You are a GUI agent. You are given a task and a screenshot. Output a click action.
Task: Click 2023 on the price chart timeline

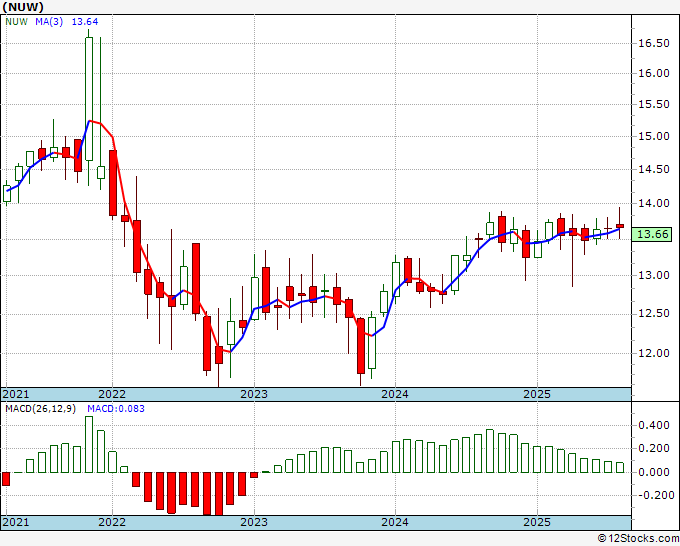pos(254,394)
